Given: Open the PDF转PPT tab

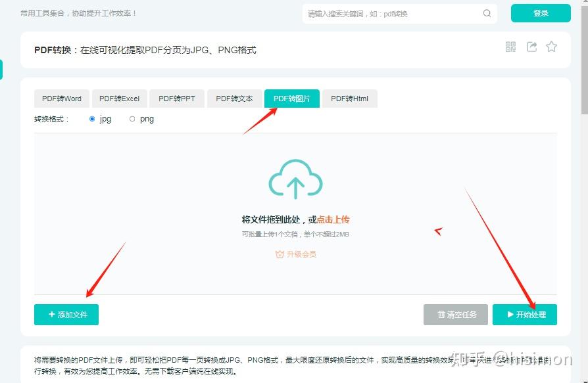Looking at the screenshot, I should (x=177, y=99).
